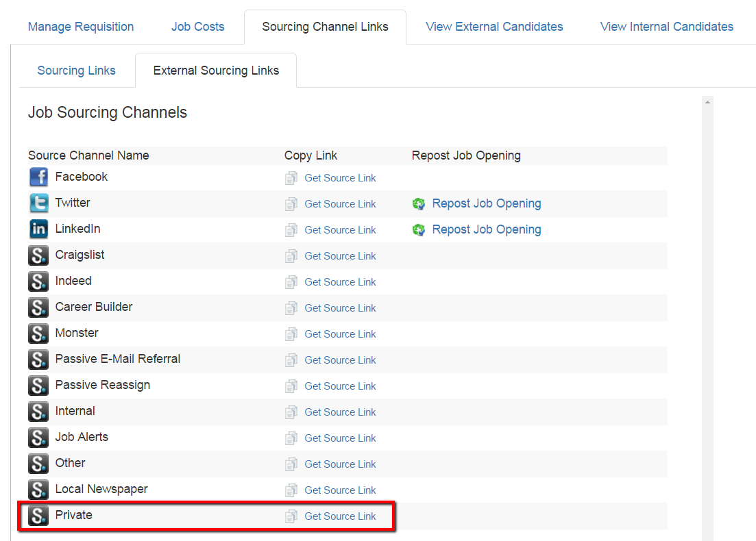This screenshot has height=541, width=756.
Task: Get the source link for Internal
Action: pyautogui.click(x=340, y=412)
